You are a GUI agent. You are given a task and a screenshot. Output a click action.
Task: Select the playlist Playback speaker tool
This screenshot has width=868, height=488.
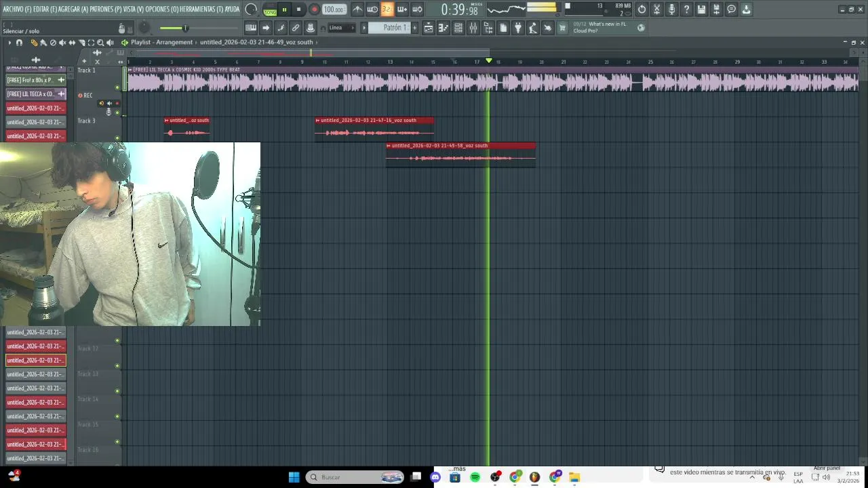pyautogui.click(x=110, y=43)
